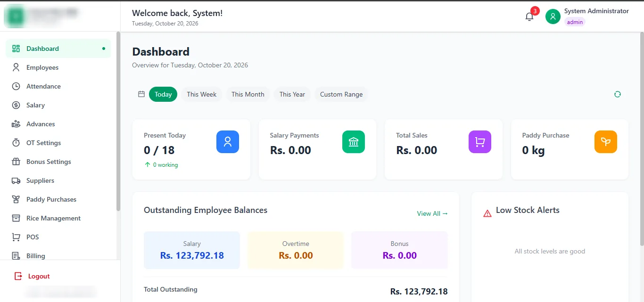
Task: Click the OT Settings stopwatch icon
Action: (16, 143)
